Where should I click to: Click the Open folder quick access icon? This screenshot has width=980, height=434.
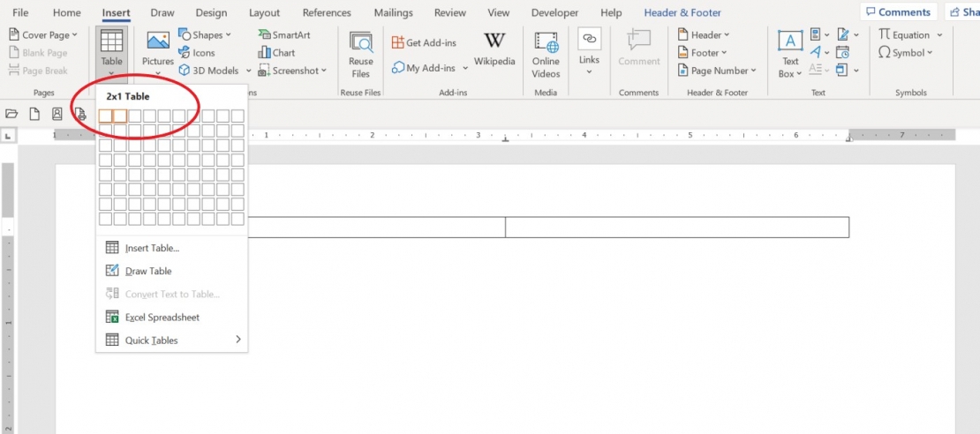point(11,114)
